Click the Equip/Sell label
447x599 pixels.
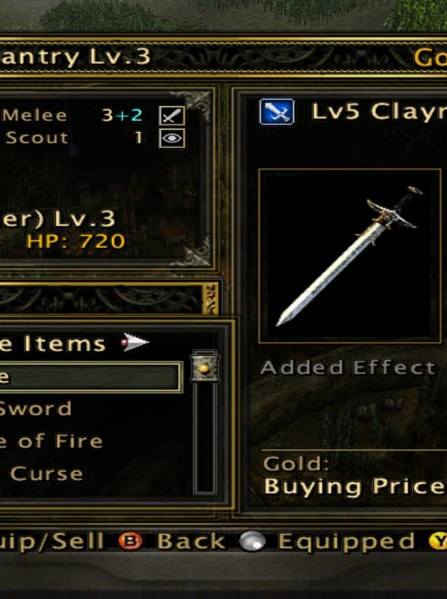click(52, 542)
